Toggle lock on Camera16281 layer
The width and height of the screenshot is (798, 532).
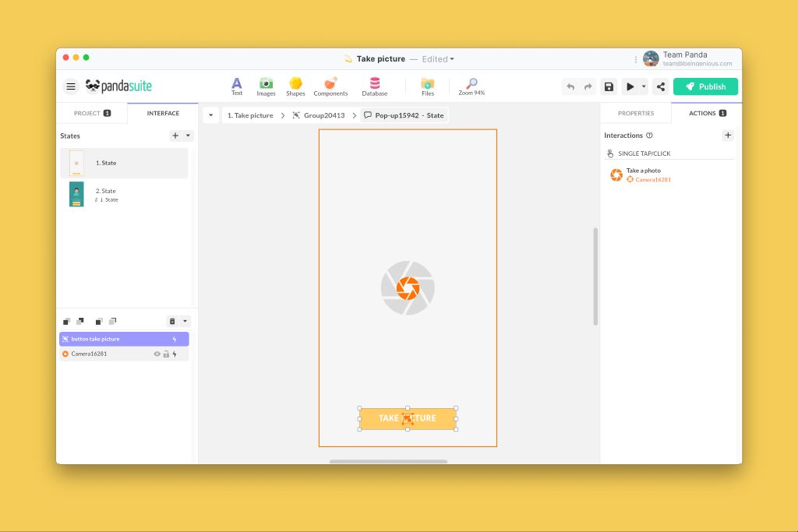165,354
